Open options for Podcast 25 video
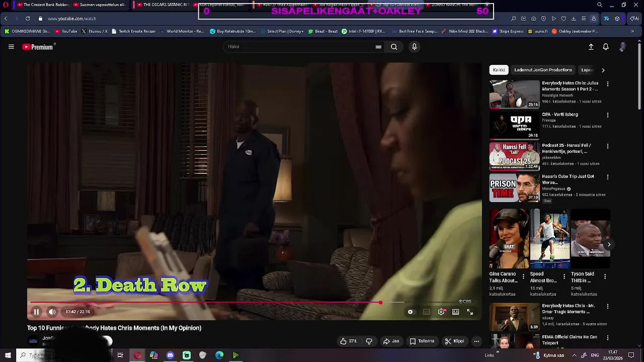 [x=608, y=146]
